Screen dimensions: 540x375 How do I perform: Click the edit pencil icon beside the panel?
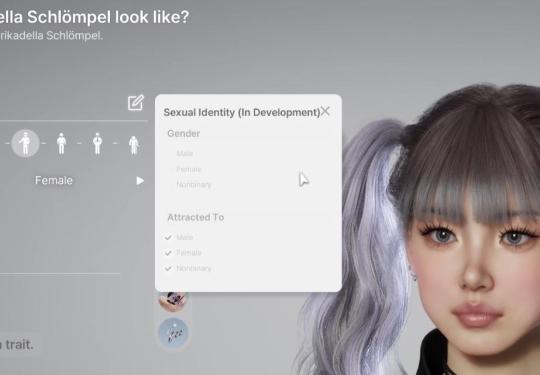coord(136,103)
